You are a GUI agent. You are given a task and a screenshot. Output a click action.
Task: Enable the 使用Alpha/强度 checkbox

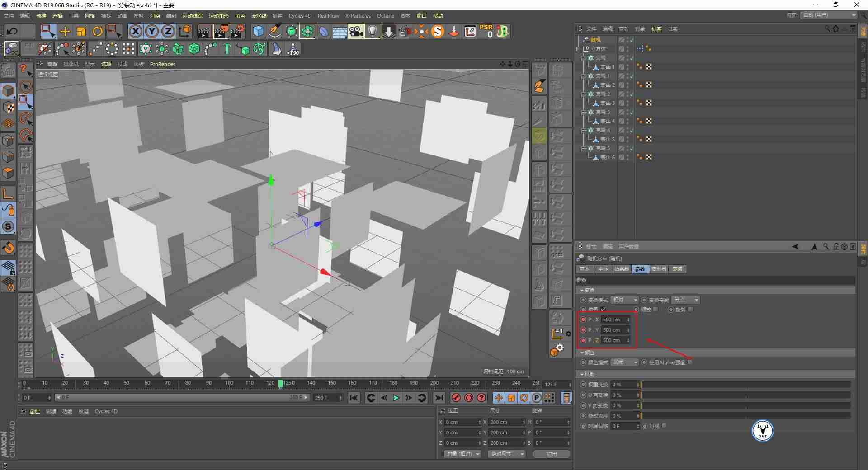(x=690, y=362)
